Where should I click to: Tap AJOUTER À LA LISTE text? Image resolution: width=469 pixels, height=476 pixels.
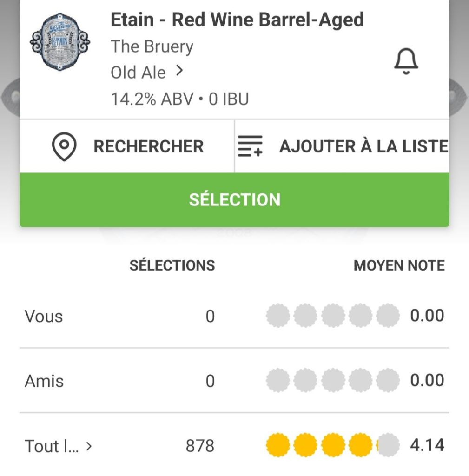pos(363,146)
